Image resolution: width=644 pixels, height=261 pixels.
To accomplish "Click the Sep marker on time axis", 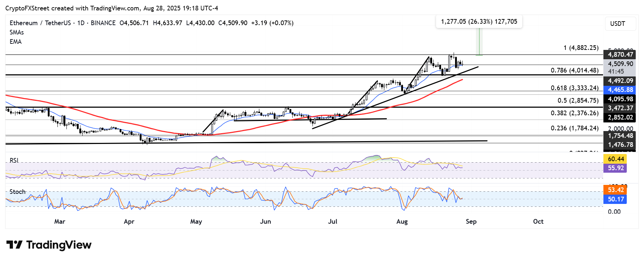I will coord(471,222).
